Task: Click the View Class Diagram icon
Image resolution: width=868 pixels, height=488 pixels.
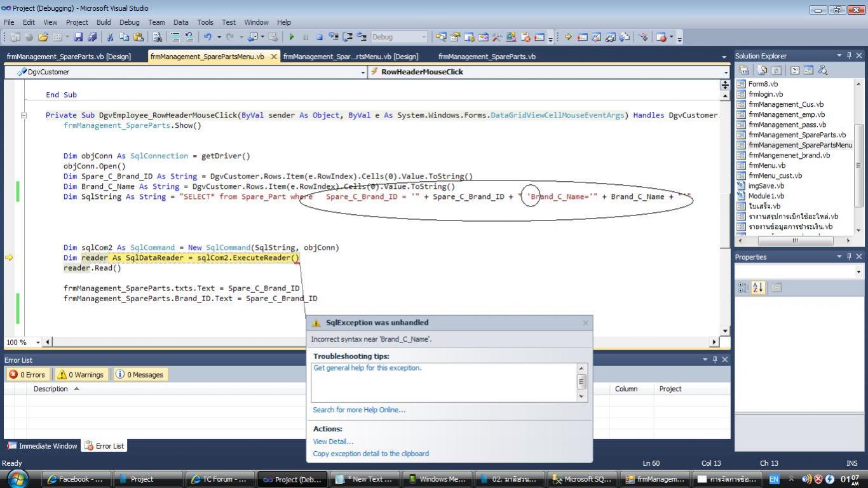Action: (823, 71)
